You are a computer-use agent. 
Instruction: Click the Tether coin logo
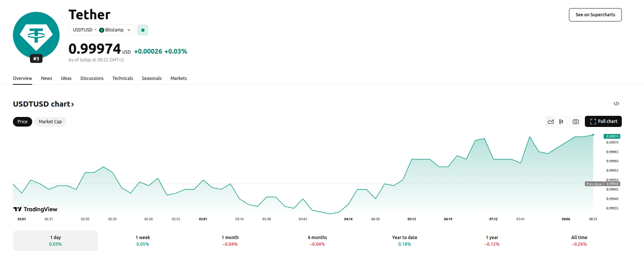point(36,35)
